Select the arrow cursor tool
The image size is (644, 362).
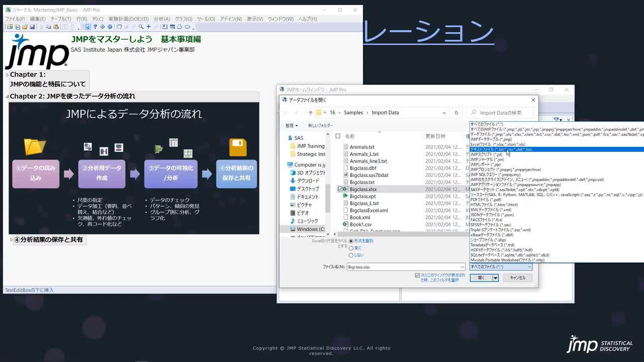coord(88,27)
